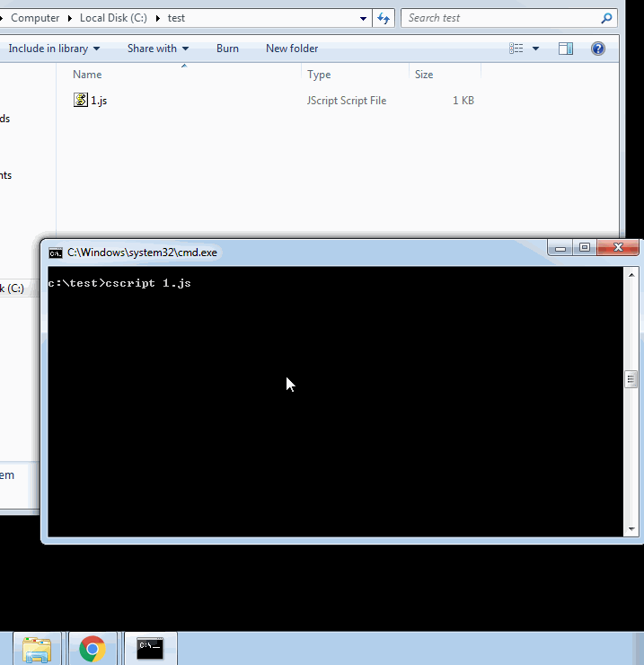Create a New folder

pos(292,49)
